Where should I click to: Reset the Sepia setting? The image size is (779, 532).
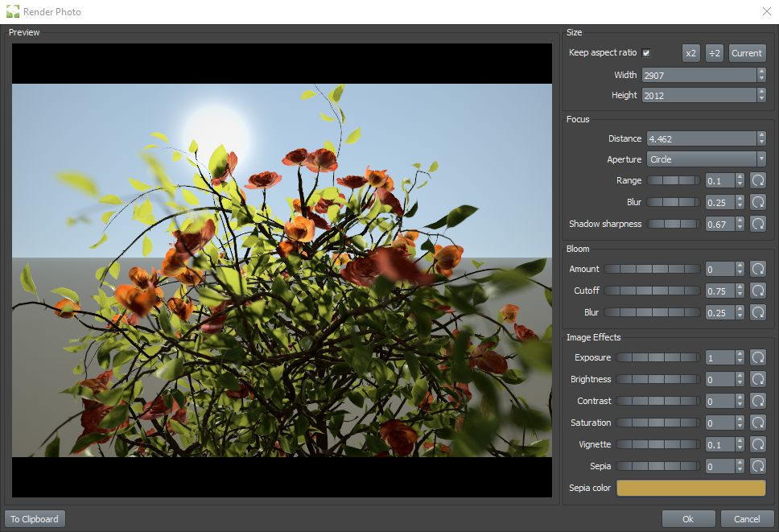(757, 466)
